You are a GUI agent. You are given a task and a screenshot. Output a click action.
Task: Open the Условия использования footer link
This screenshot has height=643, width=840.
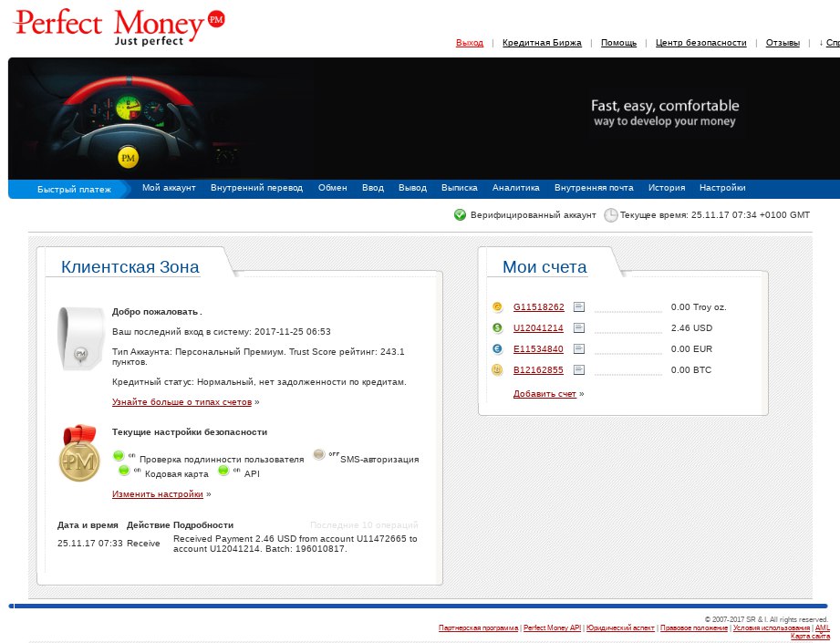pyautogui.click(x=772, y=627)
